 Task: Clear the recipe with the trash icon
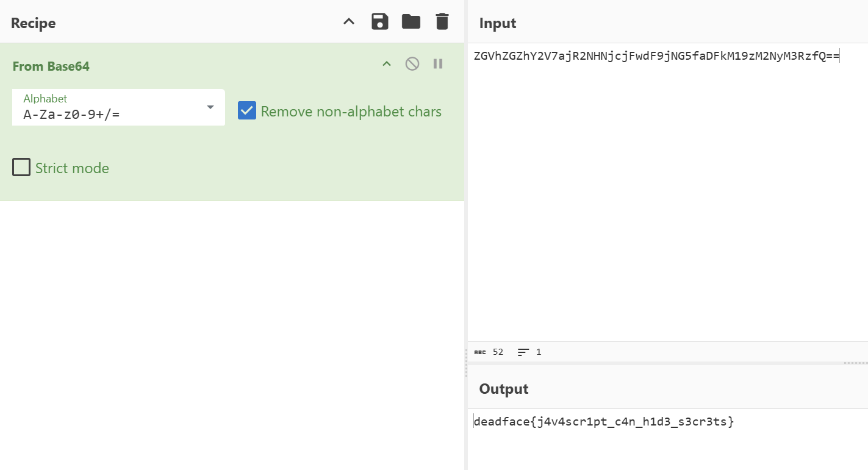pos(442,22)
